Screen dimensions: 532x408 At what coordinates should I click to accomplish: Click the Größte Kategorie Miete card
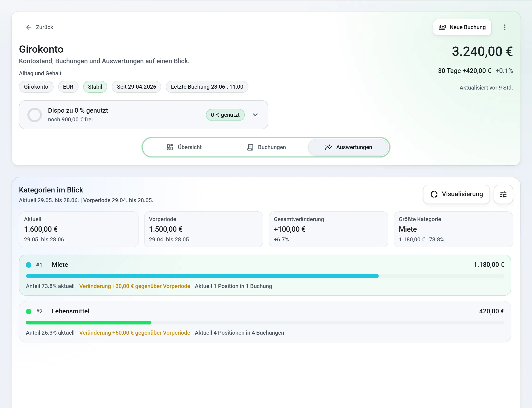(x=453, y=229)
